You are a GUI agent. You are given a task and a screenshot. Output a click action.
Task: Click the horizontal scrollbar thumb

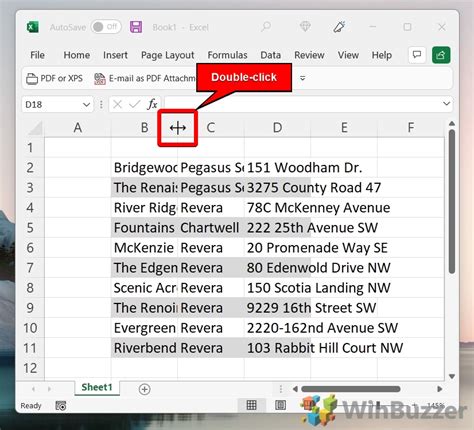tap(351, 389)
